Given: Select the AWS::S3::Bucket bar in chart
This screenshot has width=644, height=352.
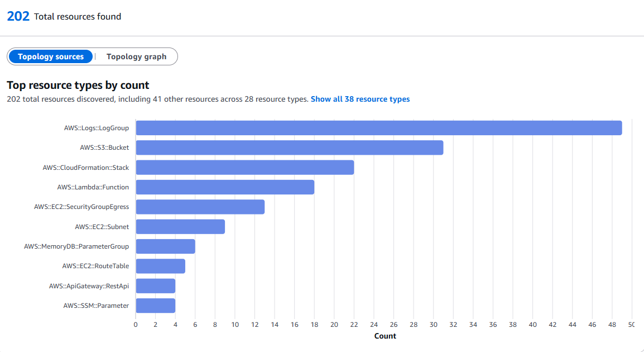Looking at the screenshot, I should pyautogui.click(x=289, y=148).
